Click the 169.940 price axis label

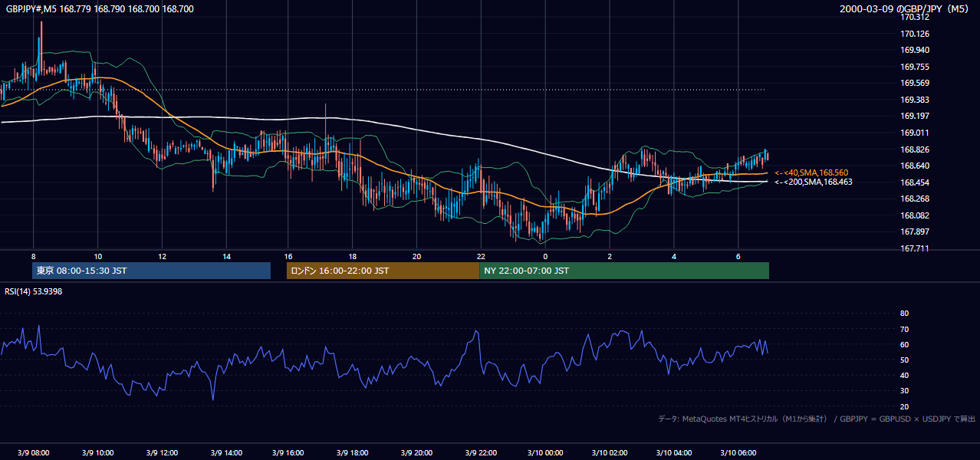915,50
